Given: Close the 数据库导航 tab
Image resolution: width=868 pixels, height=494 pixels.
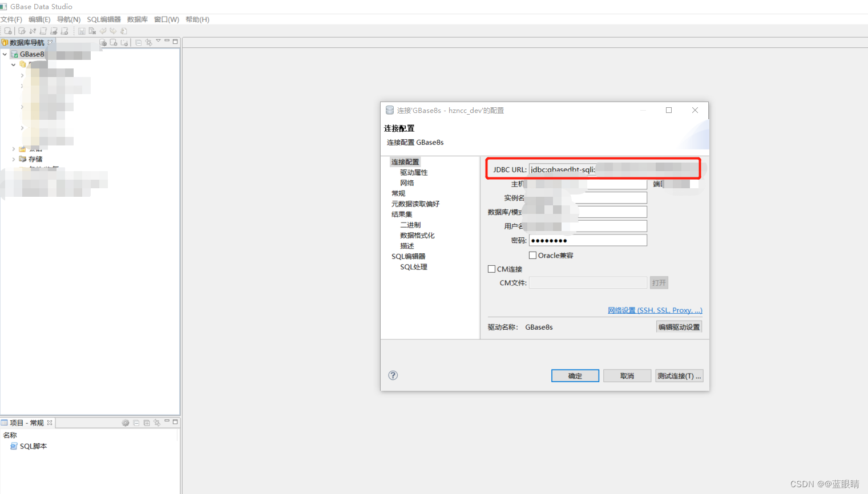Looking at the screenshot, I should tap(50, 42).
